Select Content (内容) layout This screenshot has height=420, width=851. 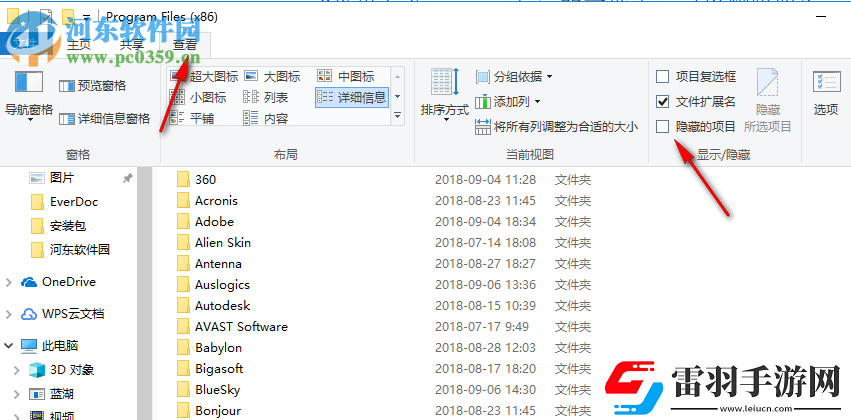[266, 118]
